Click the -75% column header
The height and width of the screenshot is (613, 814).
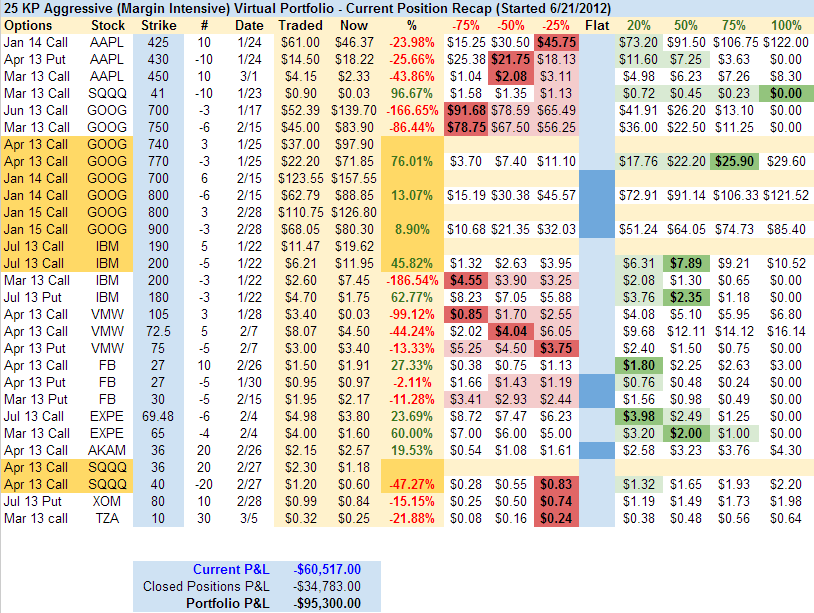(x=464, y=24)
